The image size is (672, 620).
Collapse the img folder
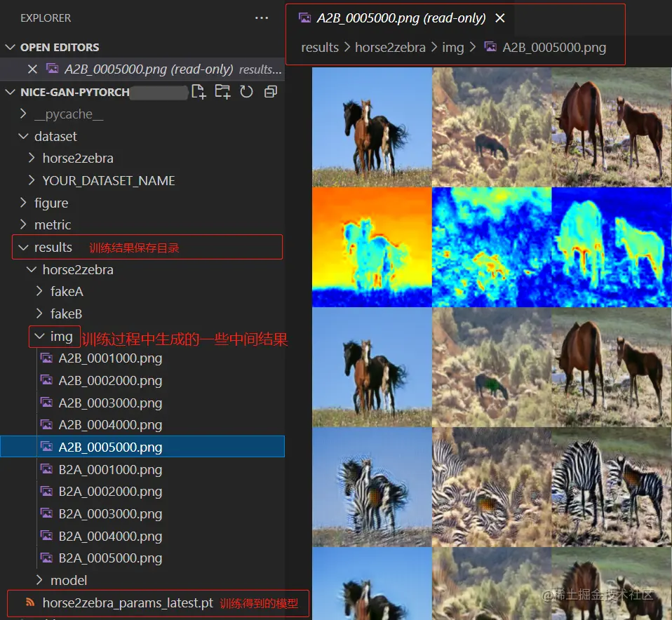pos(39,337)
